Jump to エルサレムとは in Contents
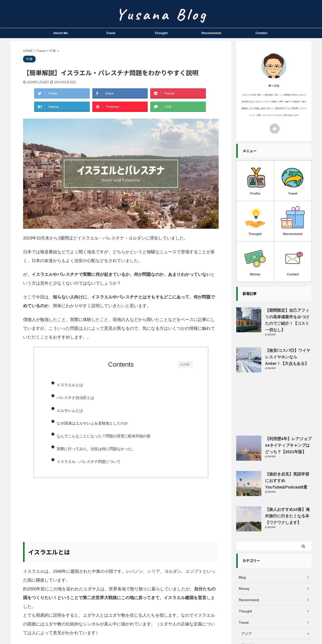 [70, 411]
